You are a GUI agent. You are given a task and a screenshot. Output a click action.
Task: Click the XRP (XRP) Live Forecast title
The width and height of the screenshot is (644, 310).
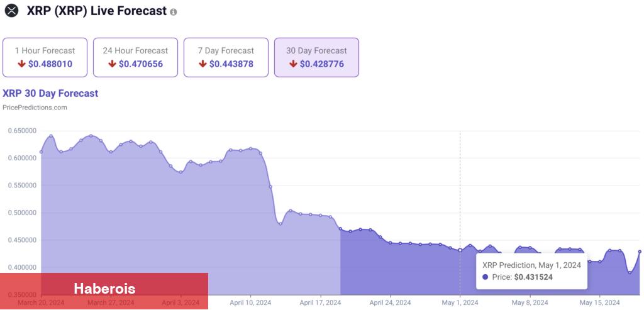pyautogui.click(x=96, y=11)
